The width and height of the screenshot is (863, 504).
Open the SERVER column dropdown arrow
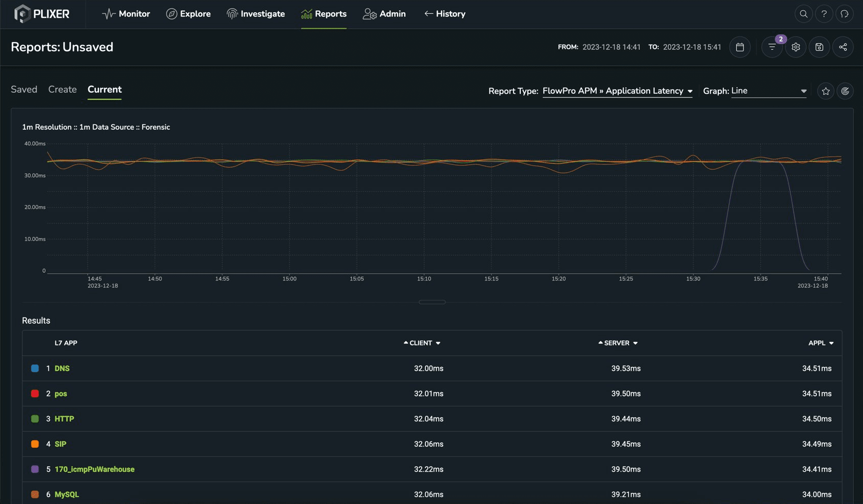pos(635,344)
